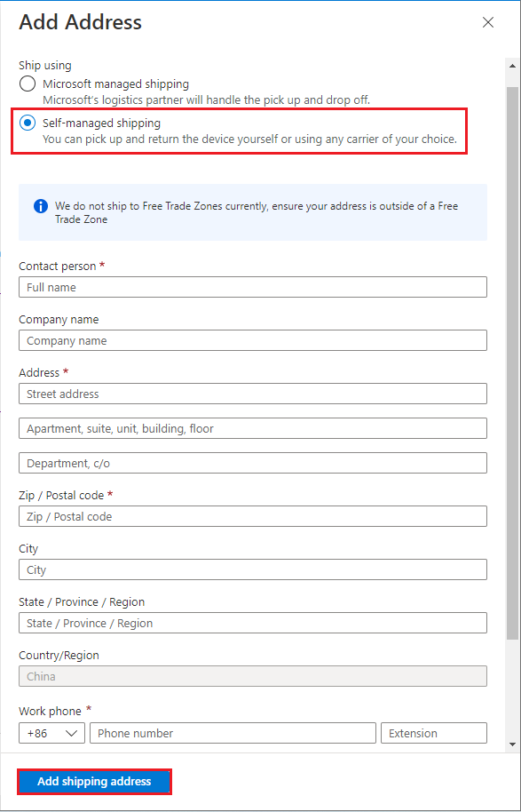
Task: Click the apartment and suite field
Action: click(x=252, y=427)
